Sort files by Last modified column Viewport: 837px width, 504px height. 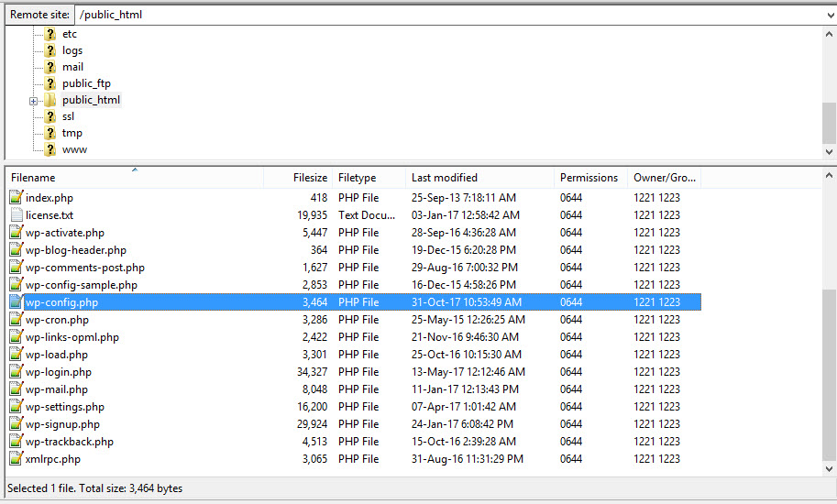pos(479,178)
